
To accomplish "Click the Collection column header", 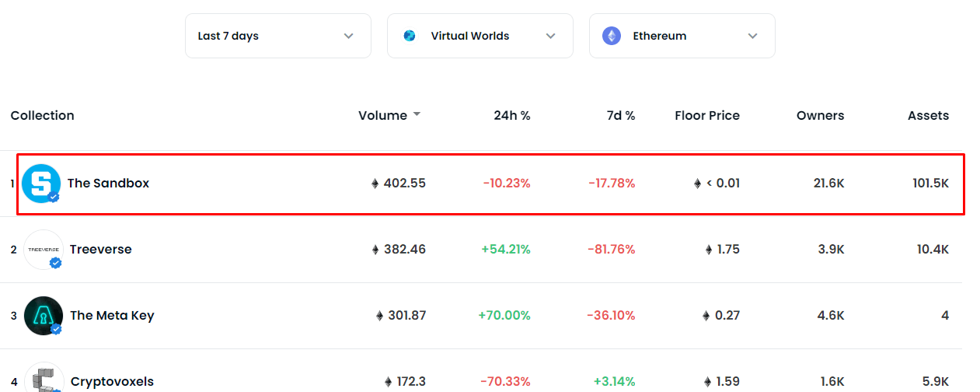I will 43,115.
